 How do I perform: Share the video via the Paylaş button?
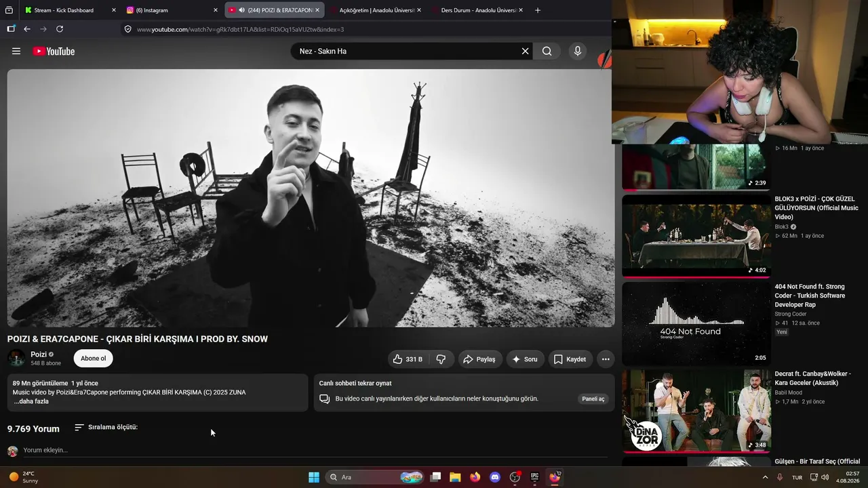pyautogui.click(x=479, y=359)
